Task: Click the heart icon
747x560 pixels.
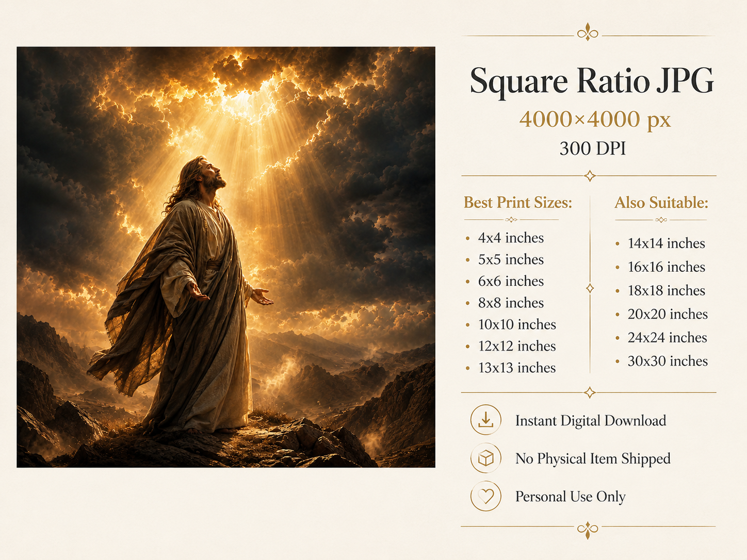Action: 486,496
